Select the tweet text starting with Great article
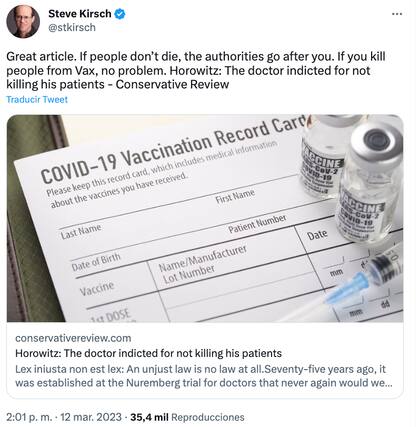The height and width of the screenshot is (427, 420). click(196, 70)
